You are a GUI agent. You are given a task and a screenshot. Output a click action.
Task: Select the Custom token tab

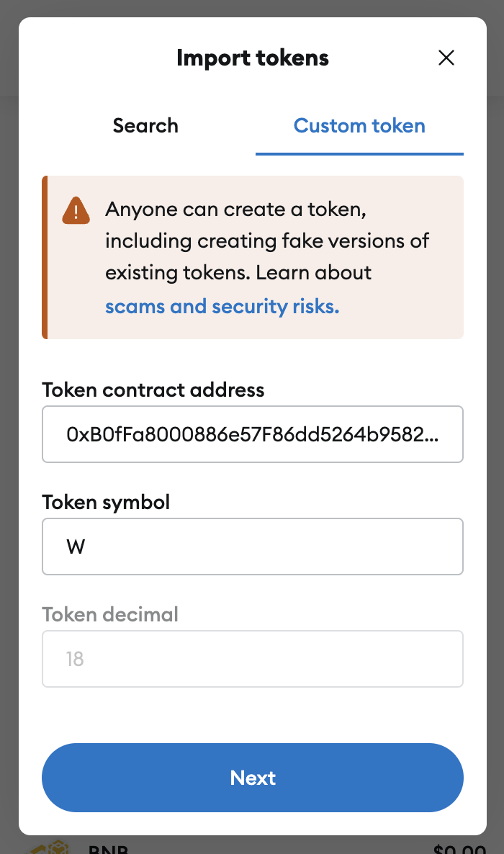[359, 125]
